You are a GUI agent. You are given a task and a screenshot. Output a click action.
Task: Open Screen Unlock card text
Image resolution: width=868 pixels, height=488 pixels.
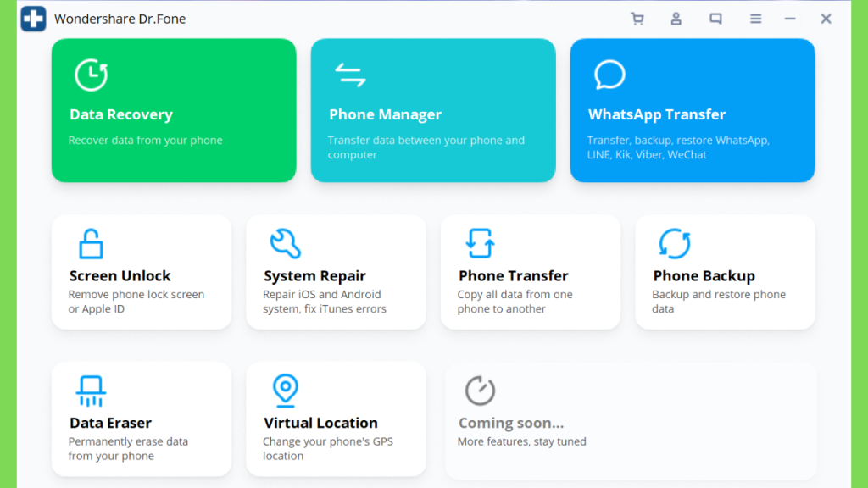(120, 275)
